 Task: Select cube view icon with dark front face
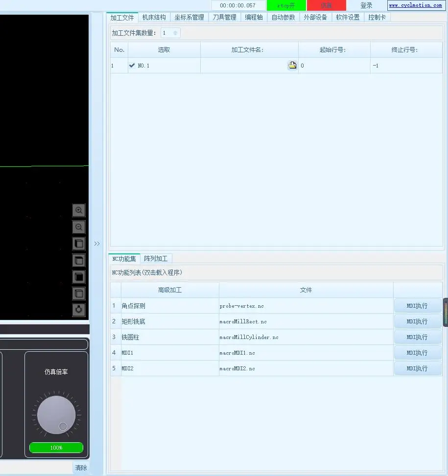(x=79, y=277)
